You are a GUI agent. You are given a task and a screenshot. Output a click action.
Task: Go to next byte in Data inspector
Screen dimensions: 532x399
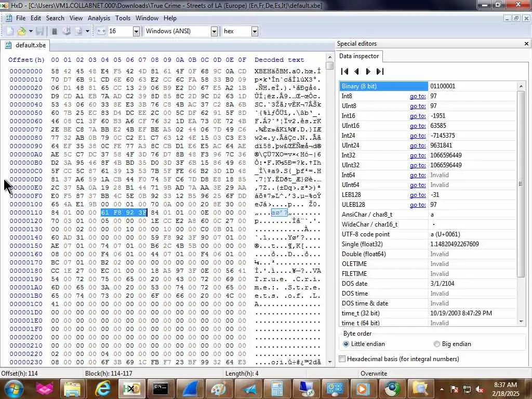(368, 71)
